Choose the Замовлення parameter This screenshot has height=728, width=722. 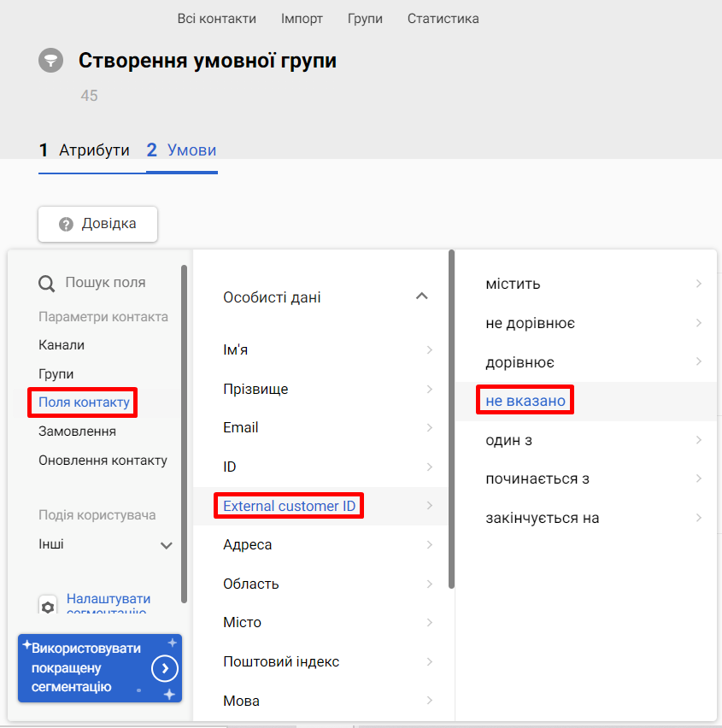point(77,432)
